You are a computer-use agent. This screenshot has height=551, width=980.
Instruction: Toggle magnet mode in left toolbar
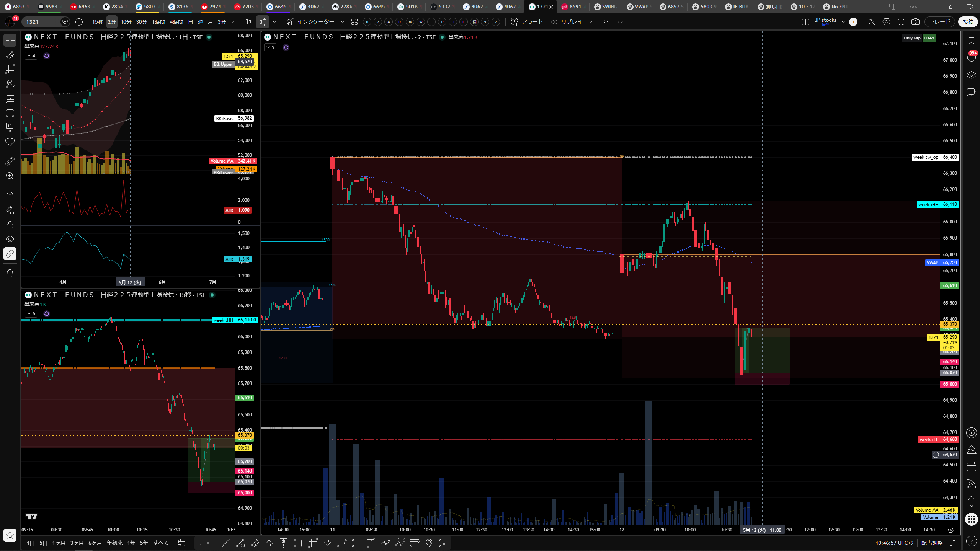click(10, 196)
